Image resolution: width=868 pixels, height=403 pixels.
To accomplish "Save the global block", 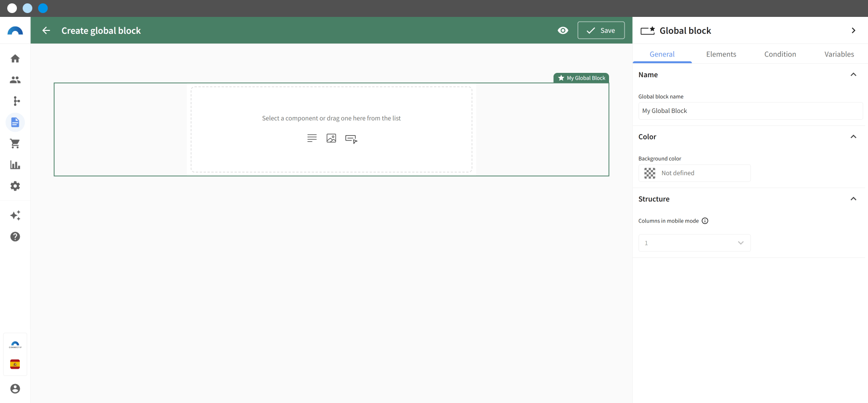I will click(601, 30).
